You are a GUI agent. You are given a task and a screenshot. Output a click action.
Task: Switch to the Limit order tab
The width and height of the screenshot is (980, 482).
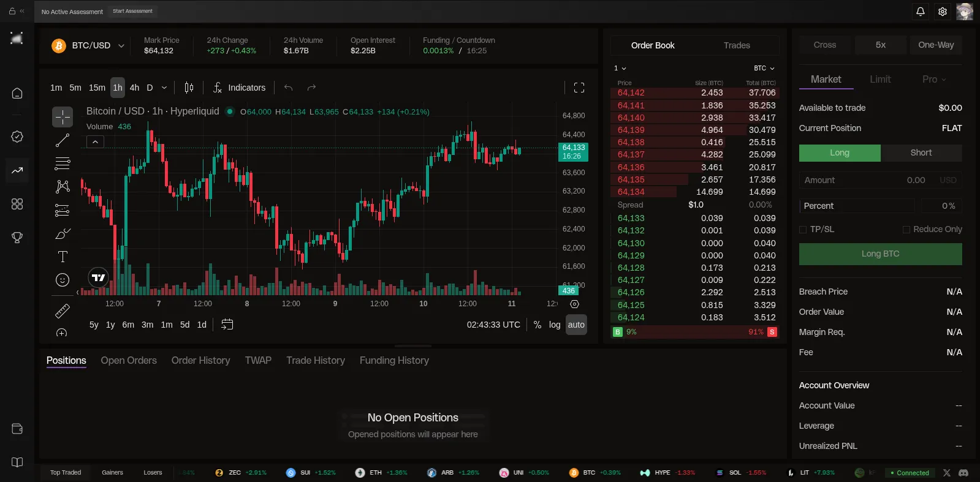tap(880, 80)
